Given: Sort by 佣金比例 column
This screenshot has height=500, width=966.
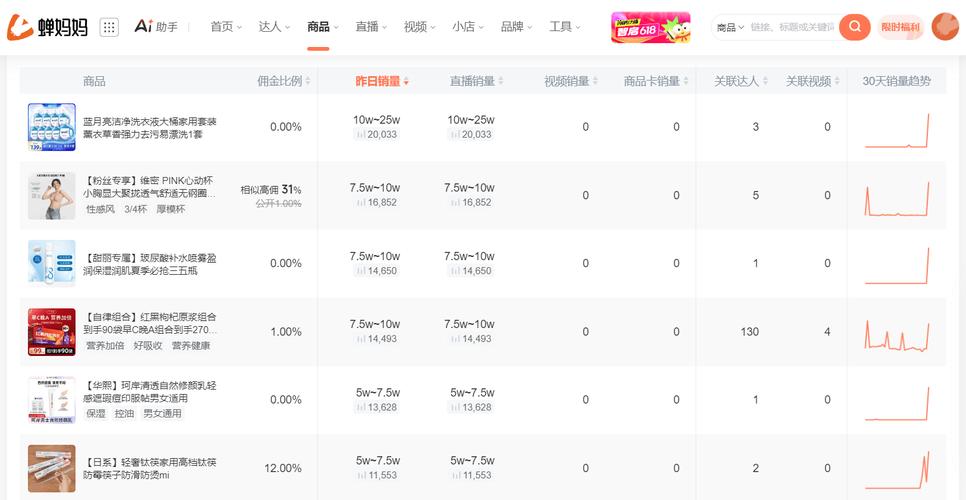Looking at the screenshot, I should coord(279,81).
